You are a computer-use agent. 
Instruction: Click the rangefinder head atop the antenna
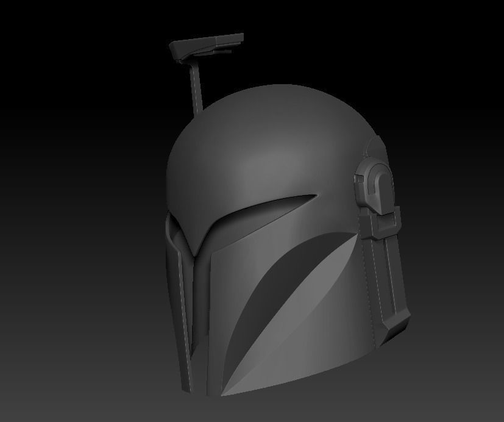[207, 46]
